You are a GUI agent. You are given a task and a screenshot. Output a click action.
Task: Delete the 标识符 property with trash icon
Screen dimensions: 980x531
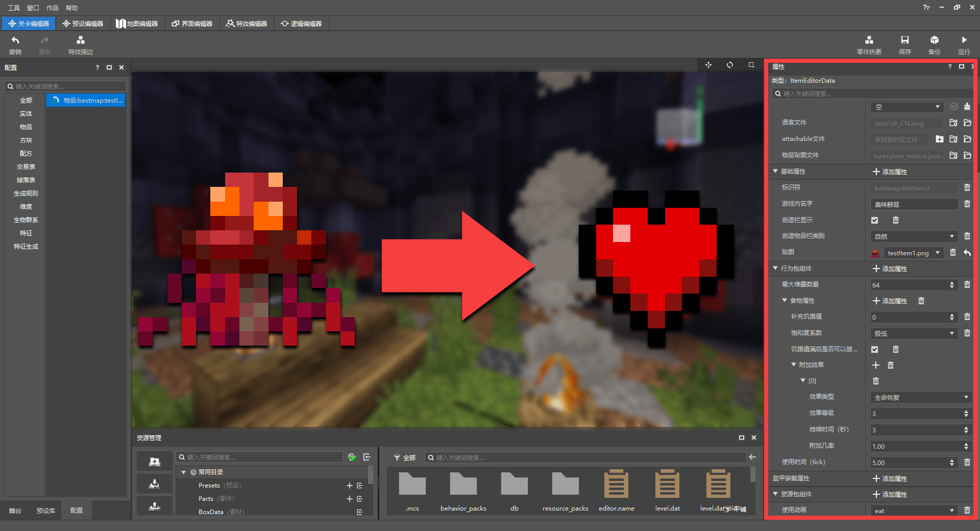coord(967,188)
